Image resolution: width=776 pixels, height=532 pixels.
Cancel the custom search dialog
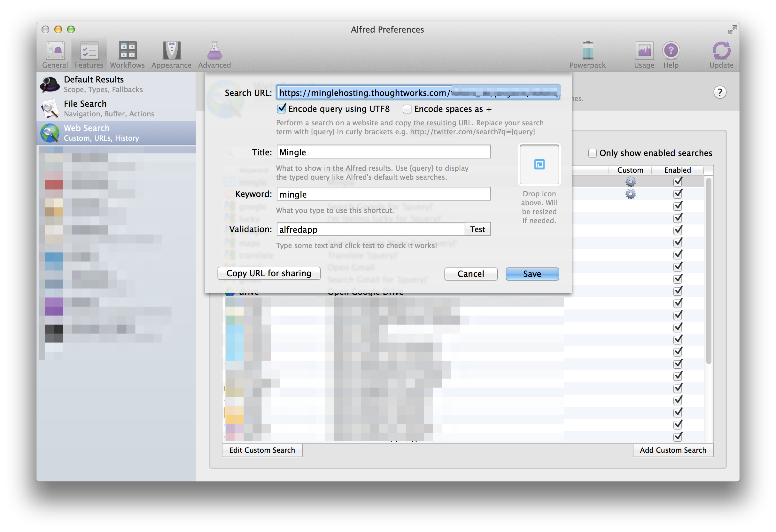click(x=470, y=274)
